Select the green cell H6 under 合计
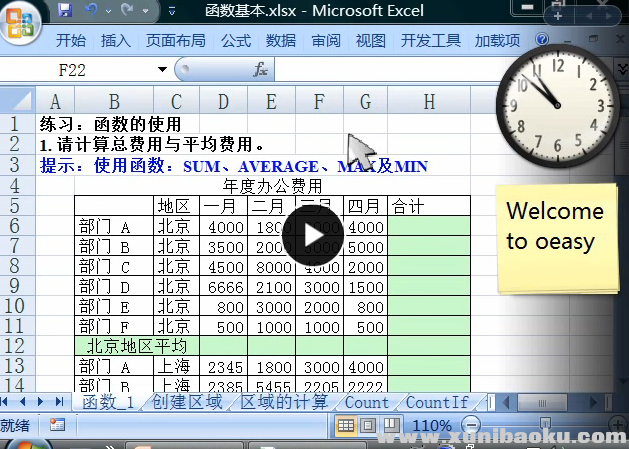 click(x=428, y=227)
